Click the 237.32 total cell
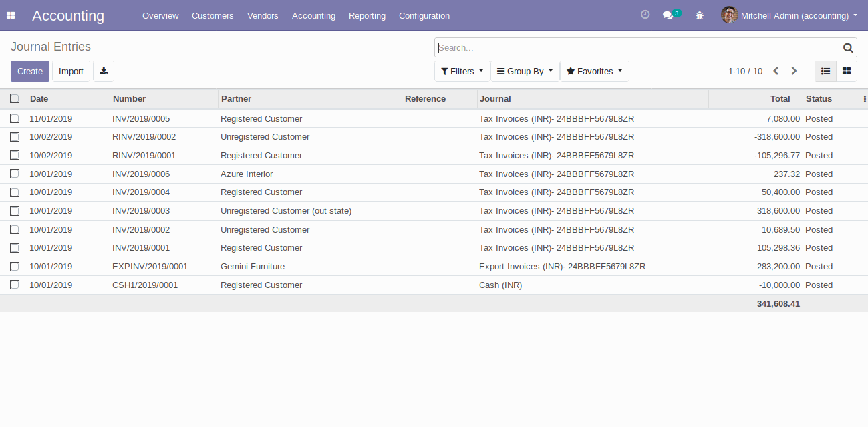Viewport: 868px width, 427px height. (786, 174)
